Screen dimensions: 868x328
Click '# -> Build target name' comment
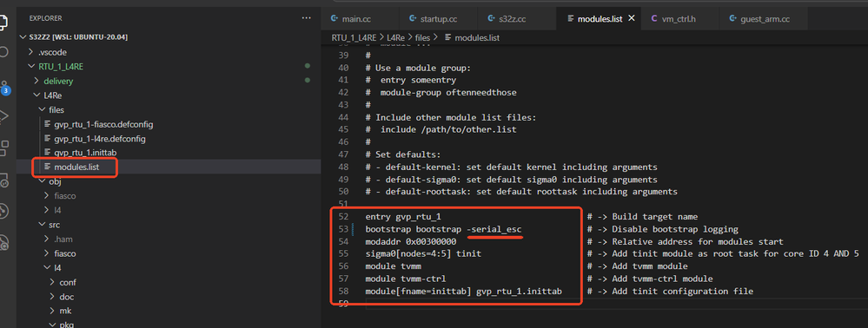pyautogui.click(x=642, y=217)
